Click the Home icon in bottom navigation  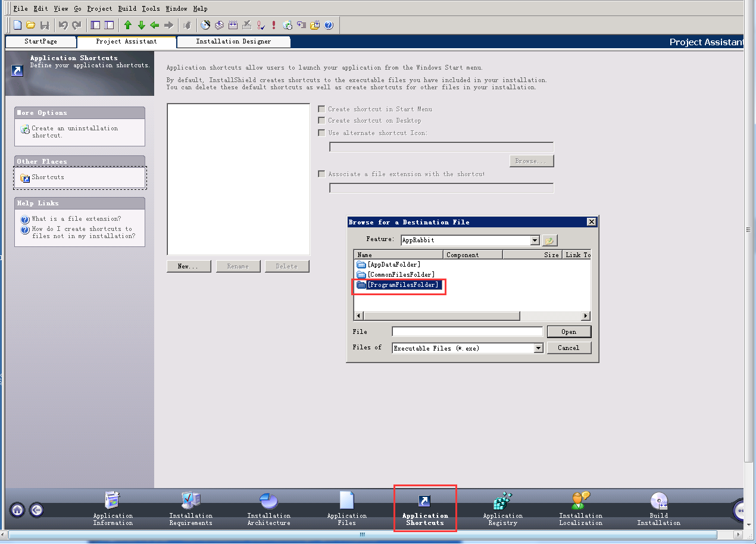[x=17, y=509]
